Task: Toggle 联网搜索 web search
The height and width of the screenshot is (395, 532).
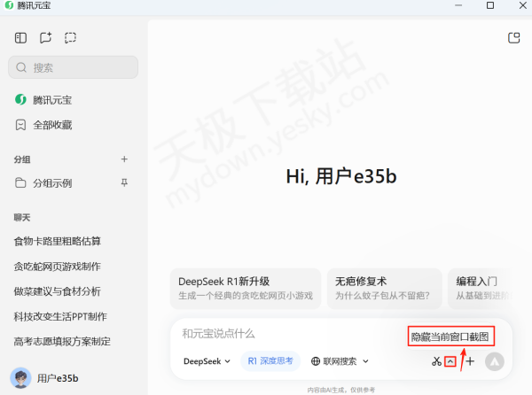Action: pyautogui.click(x=334, y=361)
